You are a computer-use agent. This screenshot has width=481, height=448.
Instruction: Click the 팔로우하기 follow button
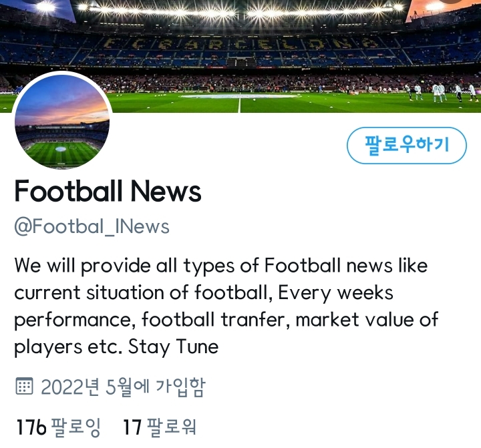pos(407,146)
